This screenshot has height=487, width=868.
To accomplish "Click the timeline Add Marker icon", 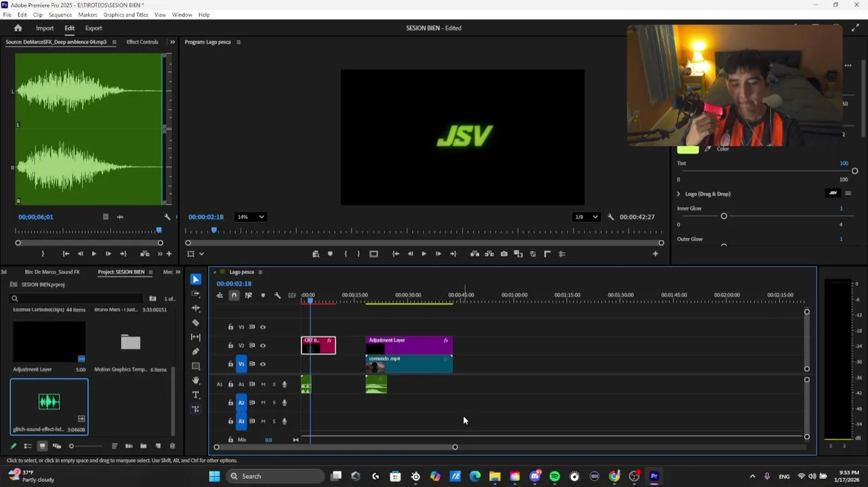I will pyautogui.click(x=263, y=296).
